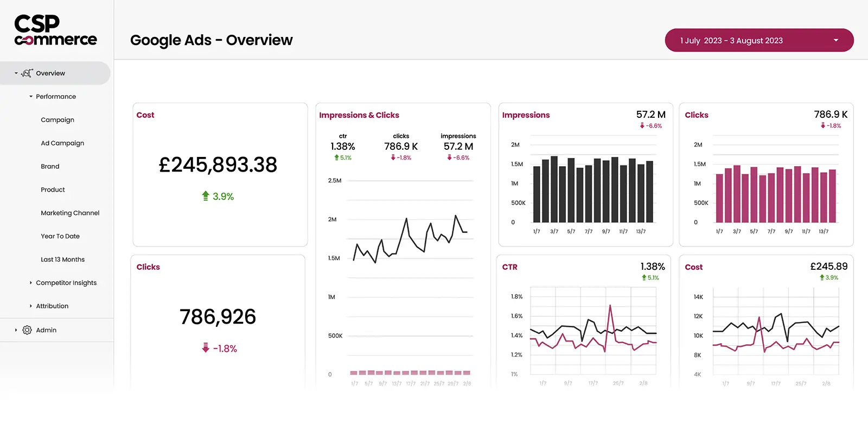Click the CSP Commerce logo

click(55, 30)
